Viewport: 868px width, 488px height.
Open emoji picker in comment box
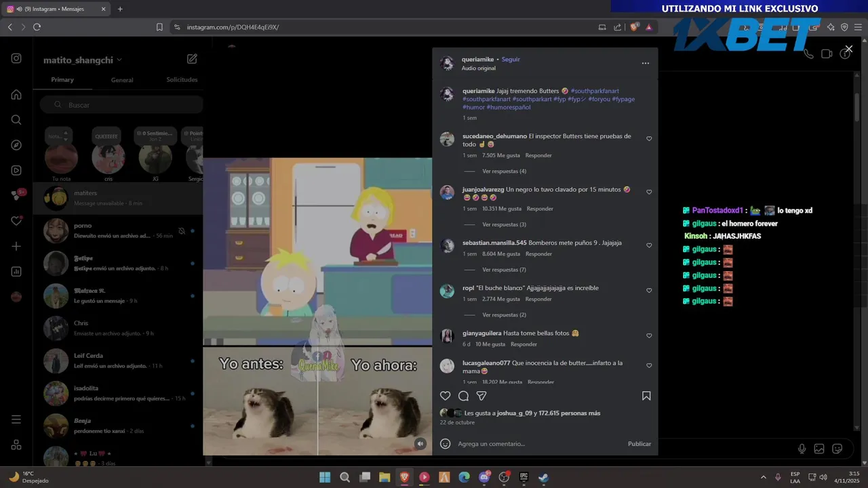pyautogui.click(x=446, y=444)
